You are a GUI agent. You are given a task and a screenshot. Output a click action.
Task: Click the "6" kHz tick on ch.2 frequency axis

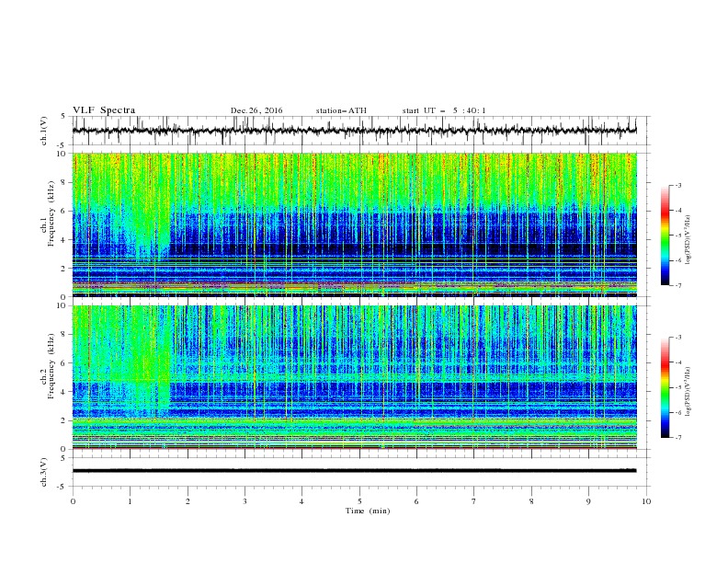click(x=64, y=363)
